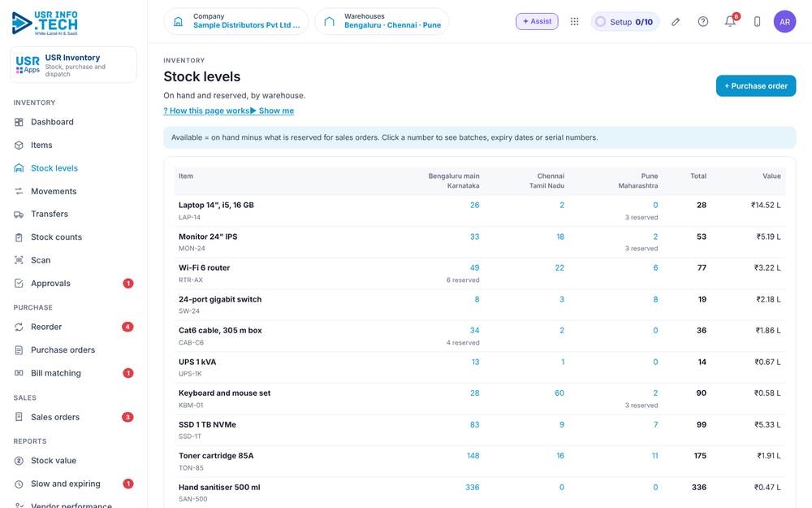
Task: Click the Reorder refresh icon
Action: pyautogui.click(x=19, y=327)
